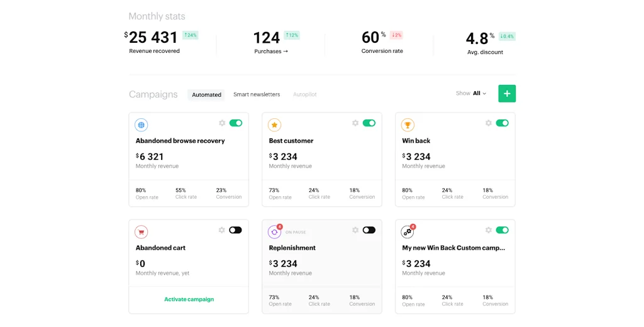Click gears icon of custom Win Back campaign

pos(408,232)
